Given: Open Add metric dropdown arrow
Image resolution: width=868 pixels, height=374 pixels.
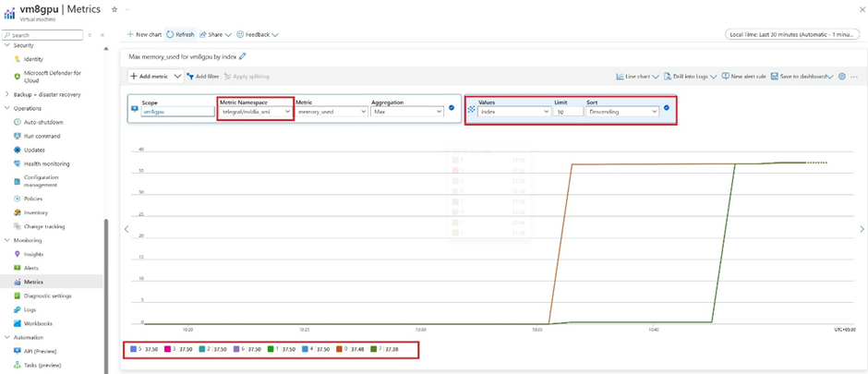Looking at the screenshot, I should click(x=177, y=77).
